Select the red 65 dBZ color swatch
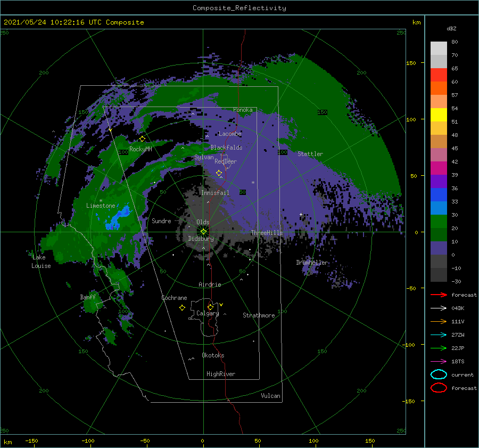479x448 pixels. [439, 75]
